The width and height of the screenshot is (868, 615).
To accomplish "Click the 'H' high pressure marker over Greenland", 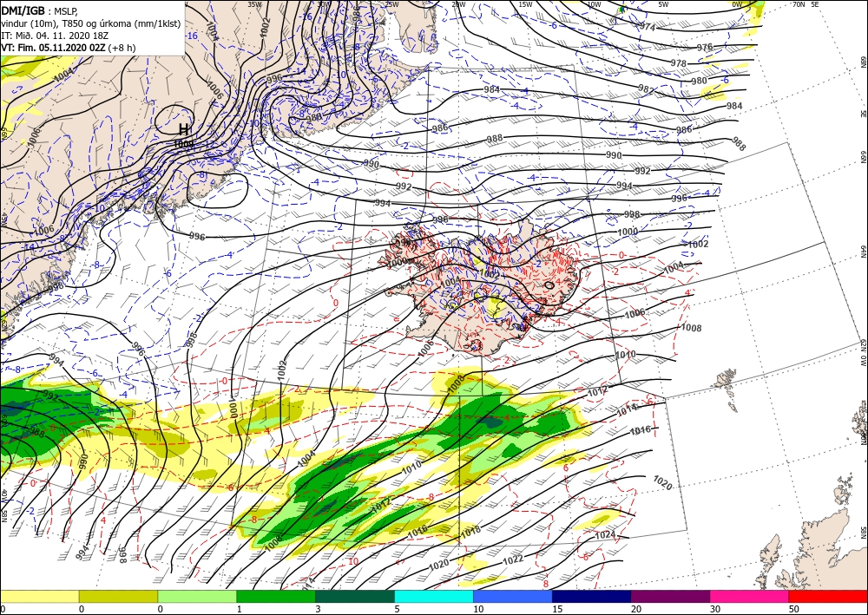I will (x=184, y=130).
